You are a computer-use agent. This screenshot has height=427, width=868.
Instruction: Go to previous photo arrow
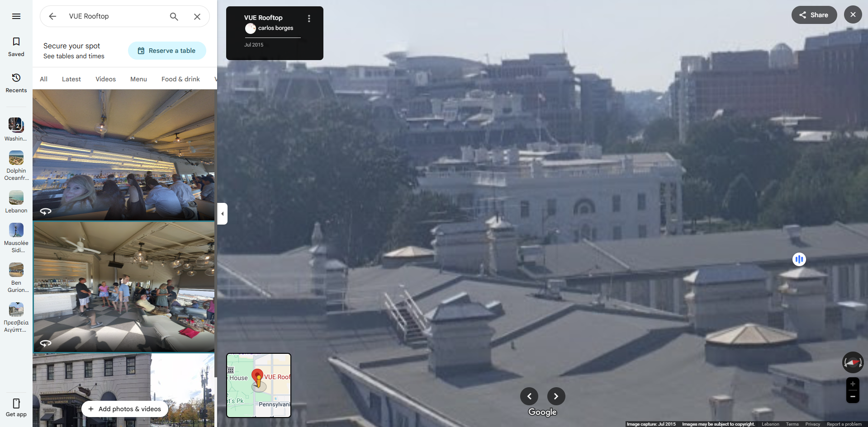(529, 396)
